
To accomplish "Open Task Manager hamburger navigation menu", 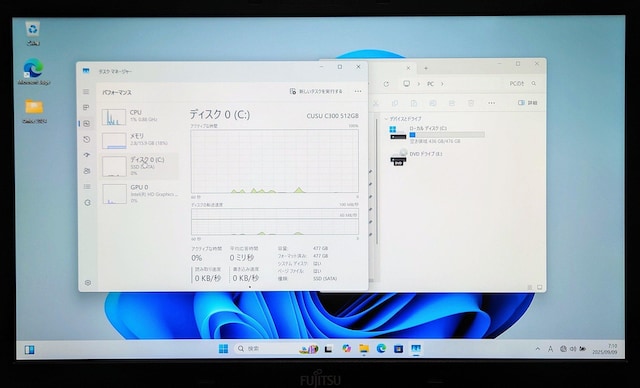I will coord(86,92).
